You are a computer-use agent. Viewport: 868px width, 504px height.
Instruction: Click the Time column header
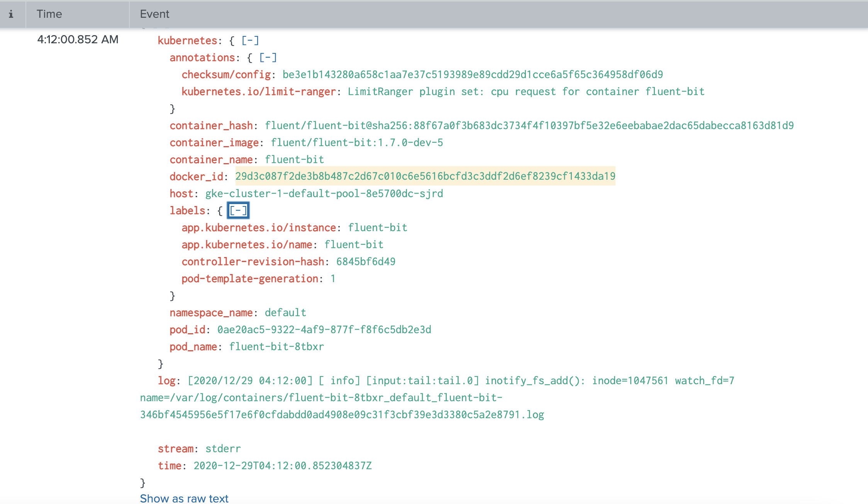(49, 14)
